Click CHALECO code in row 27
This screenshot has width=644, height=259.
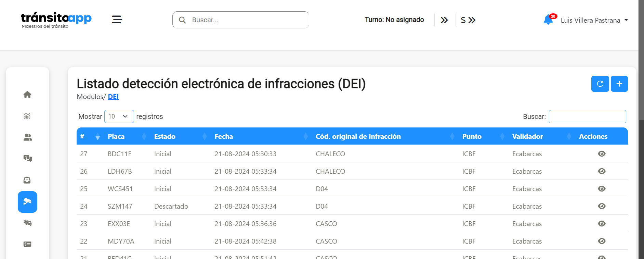[330, 154]
